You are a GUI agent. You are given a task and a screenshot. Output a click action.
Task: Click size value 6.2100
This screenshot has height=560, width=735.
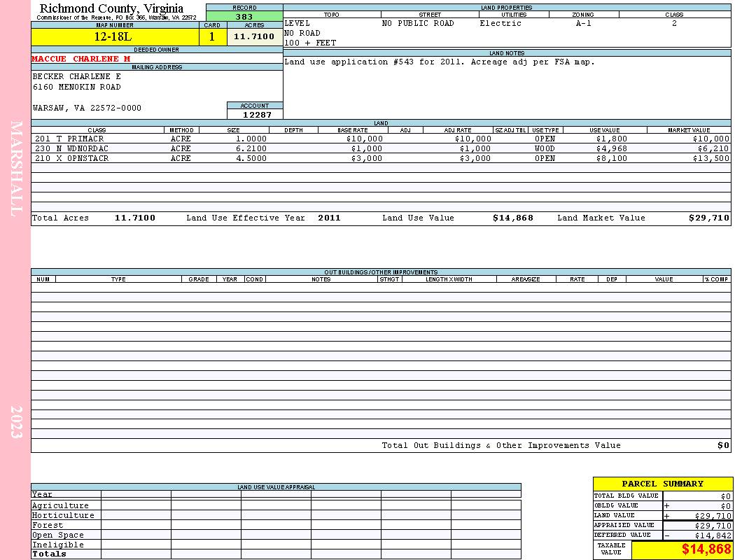pyautogui.click(x=251, y=148)
